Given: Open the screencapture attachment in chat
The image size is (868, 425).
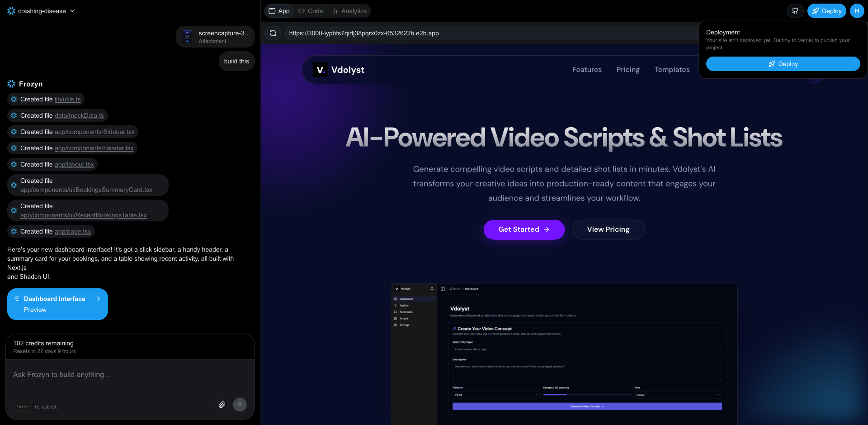Looking at the screenshot, I should pos(215,37).
